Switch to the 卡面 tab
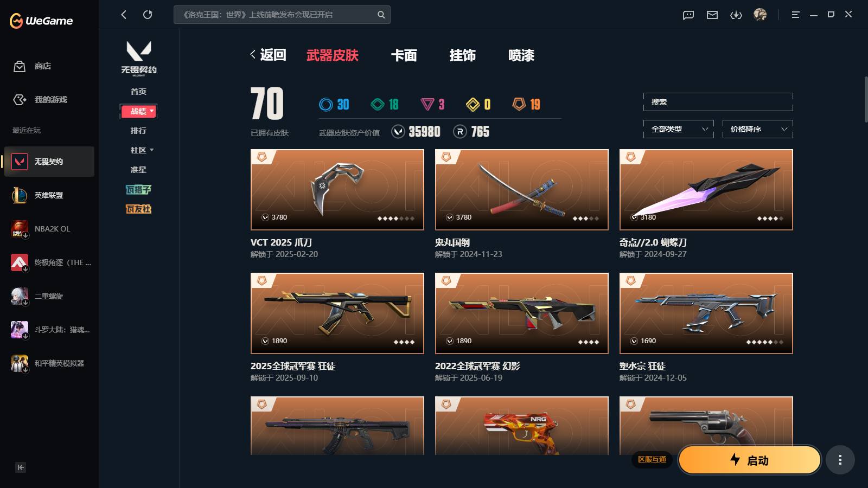The height and width of the screenshot is (488, 868). 404,55
